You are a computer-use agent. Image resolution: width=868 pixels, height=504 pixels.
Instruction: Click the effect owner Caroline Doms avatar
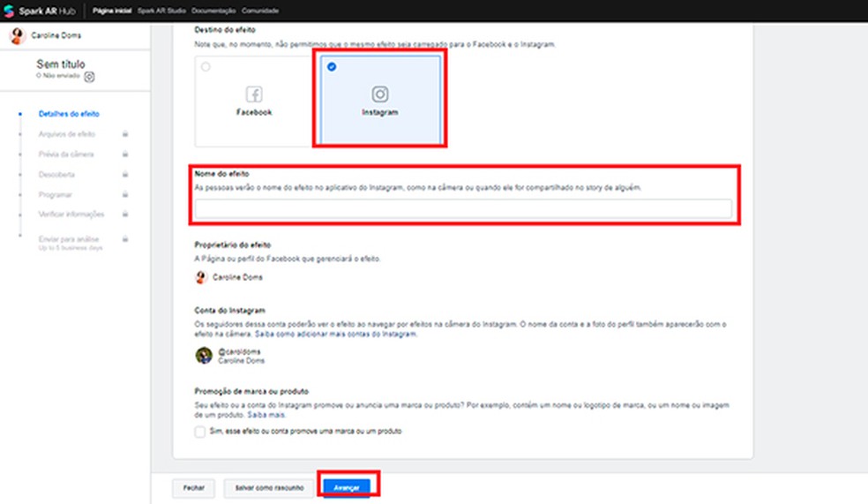pos(201,277)
